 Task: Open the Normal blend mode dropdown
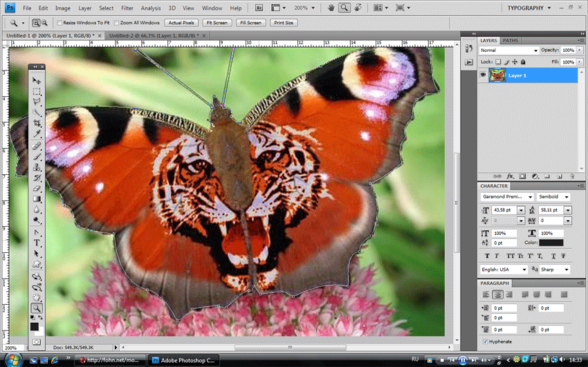point(509,50)
